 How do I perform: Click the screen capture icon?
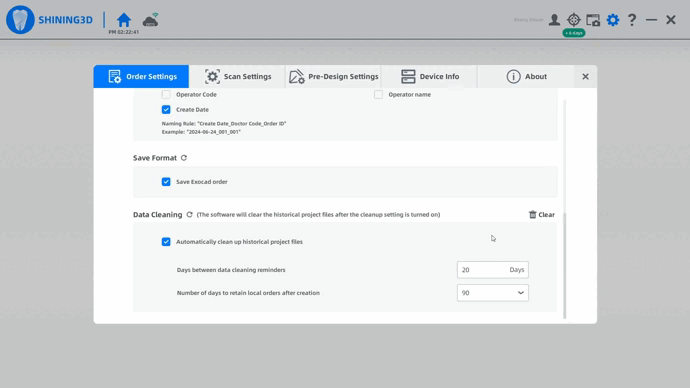[593, 20]
